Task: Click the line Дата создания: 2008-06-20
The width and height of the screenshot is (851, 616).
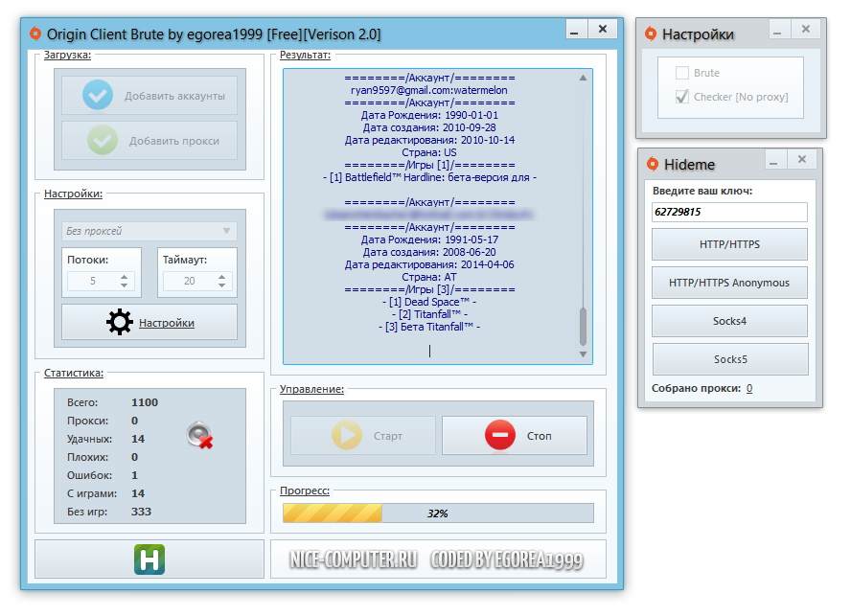Action: 429,252
